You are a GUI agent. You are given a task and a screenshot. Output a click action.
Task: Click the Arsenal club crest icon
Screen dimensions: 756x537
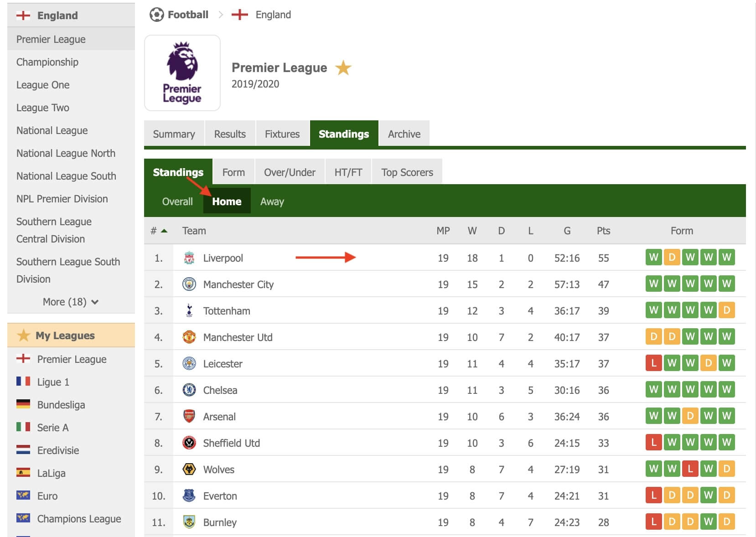coord(189,417)
